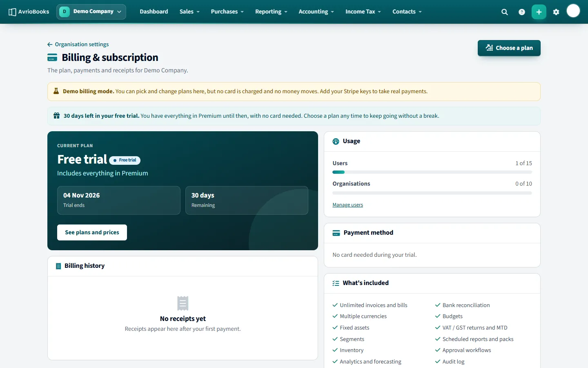This screenshot has width=588, height=368.
Task: Click the D badge in the company switcher
Action: click(x=65, y=11)
